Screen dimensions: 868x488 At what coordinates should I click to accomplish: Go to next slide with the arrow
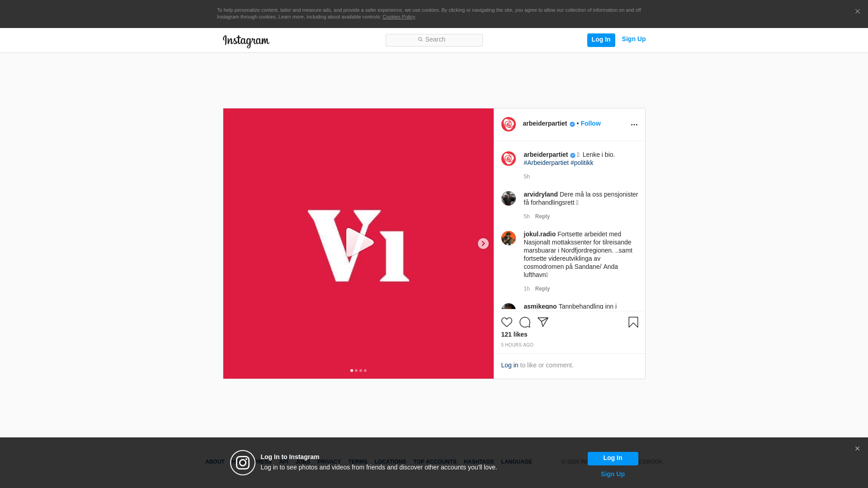point(483,244)
